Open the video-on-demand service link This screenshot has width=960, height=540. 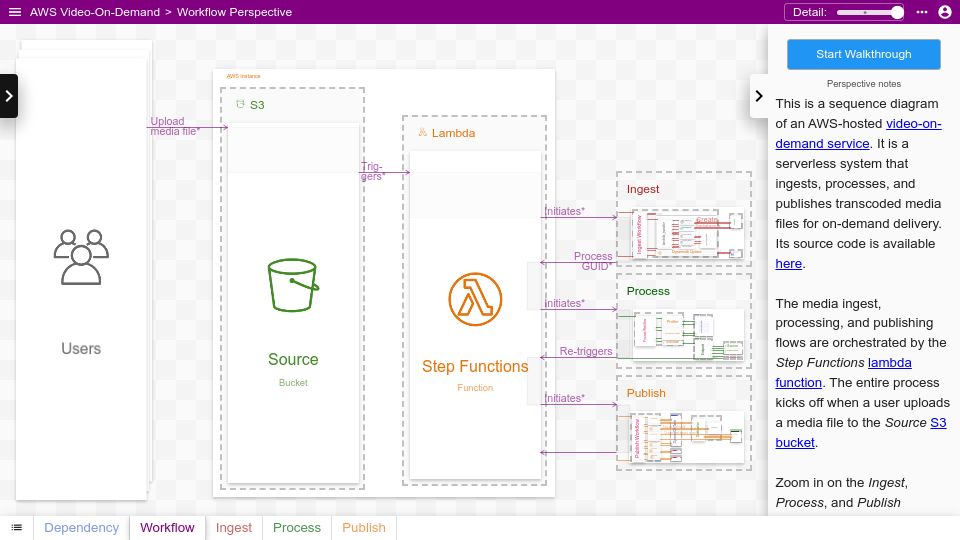(x=858, y=133)
